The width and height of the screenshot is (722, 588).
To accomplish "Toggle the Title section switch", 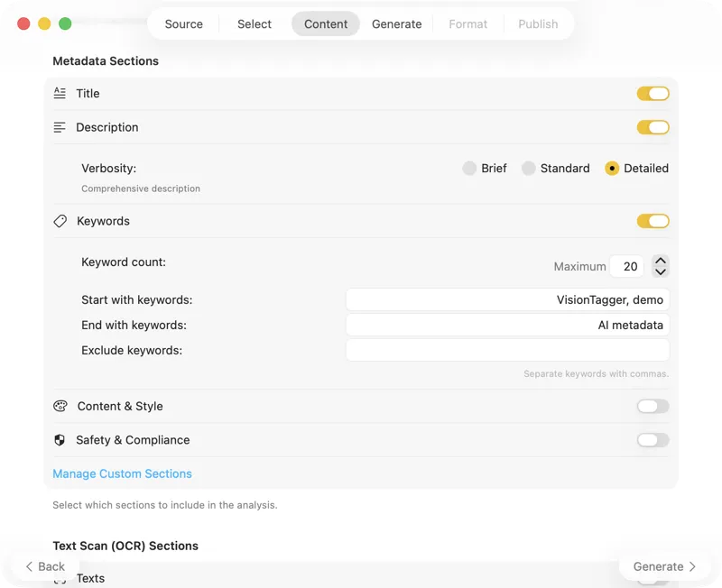I will click(x=653, y=94).
